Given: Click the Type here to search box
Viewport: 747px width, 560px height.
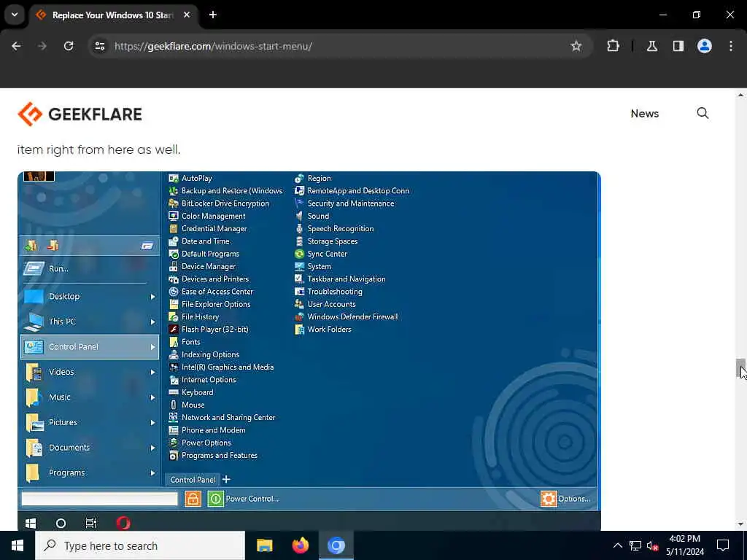Looking at the screenshot, I should coord(140,545).
